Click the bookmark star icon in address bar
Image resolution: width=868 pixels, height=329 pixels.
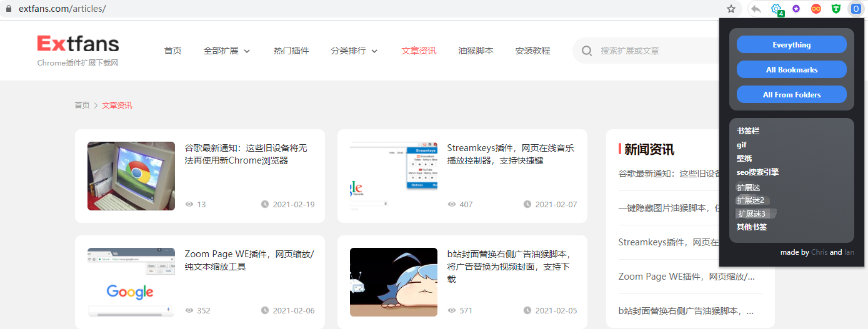tap(731, 9)
